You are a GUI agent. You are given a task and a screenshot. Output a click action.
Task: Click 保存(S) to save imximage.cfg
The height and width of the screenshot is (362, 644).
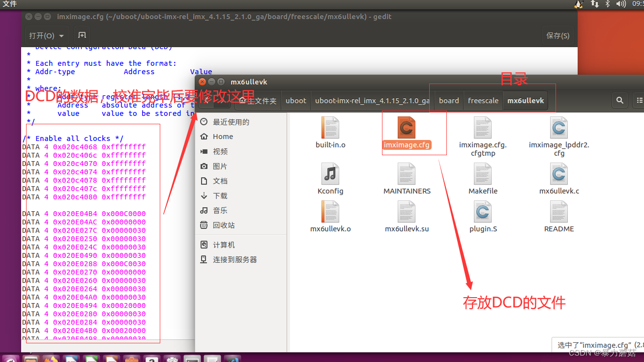[557, 35]
